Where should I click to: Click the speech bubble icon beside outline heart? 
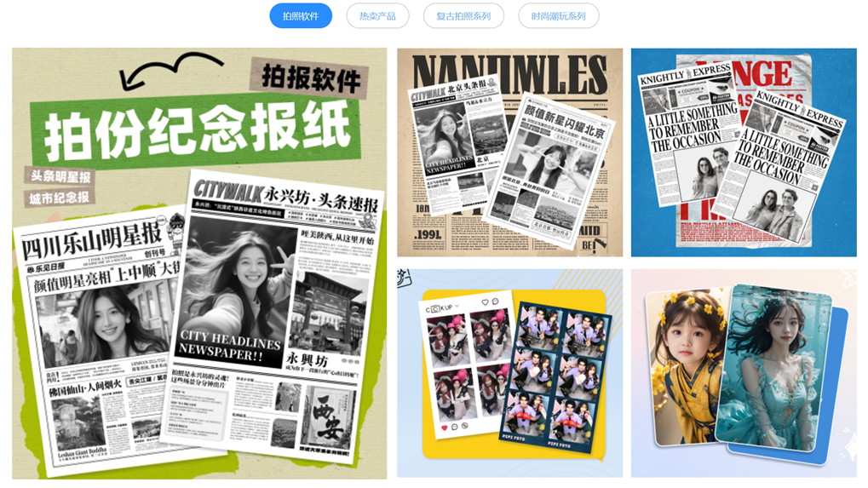496,302
